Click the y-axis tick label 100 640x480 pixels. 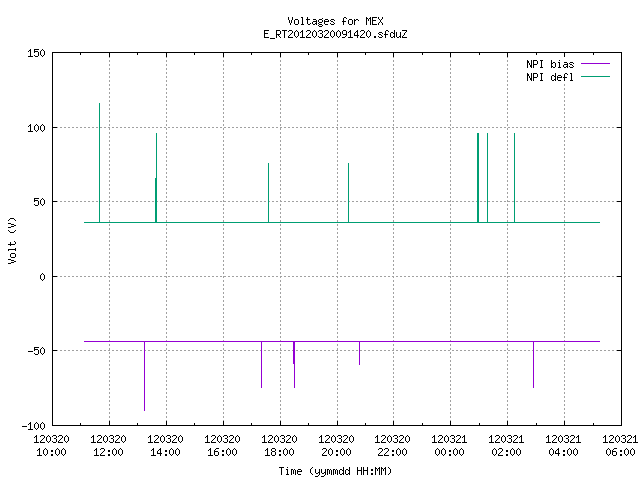click(x=36, y=128)
